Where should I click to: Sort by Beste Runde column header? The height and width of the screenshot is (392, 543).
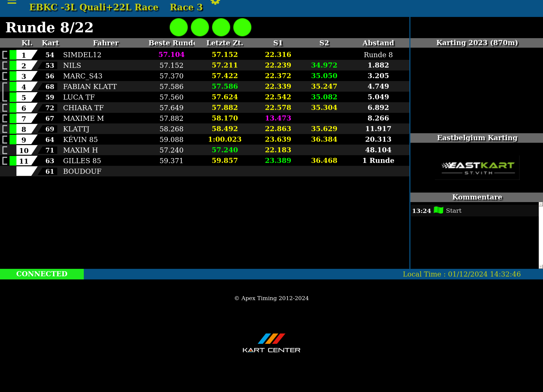[171, 43]
